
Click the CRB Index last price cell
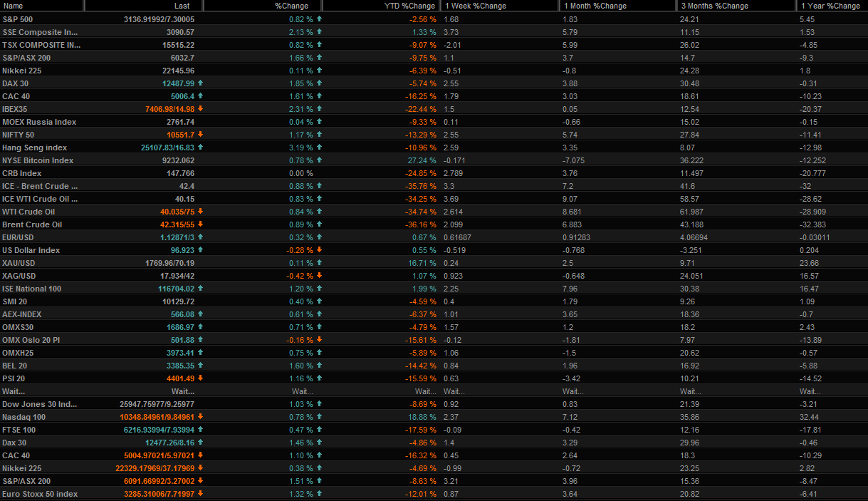tap(179, 173)
